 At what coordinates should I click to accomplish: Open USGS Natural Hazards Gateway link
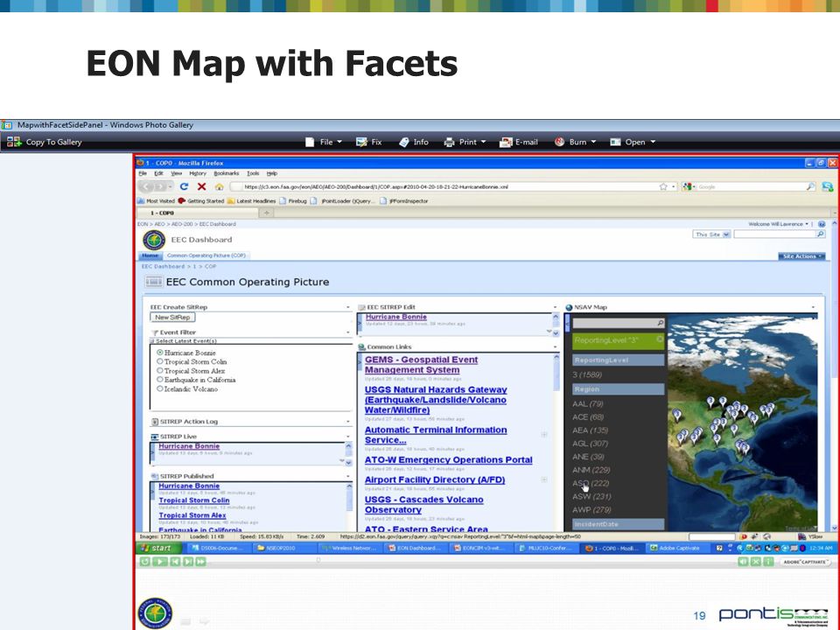[x=436, y=400]
